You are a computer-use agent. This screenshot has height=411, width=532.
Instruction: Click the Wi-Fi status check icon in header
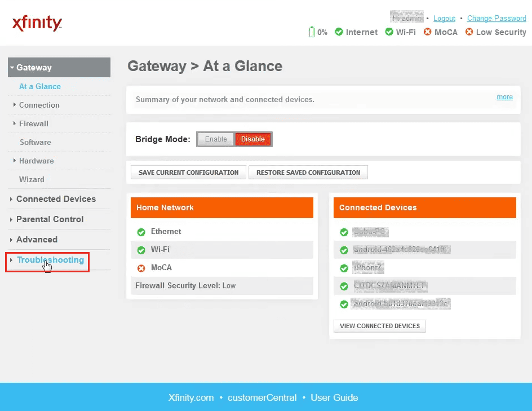click(389, 32)
